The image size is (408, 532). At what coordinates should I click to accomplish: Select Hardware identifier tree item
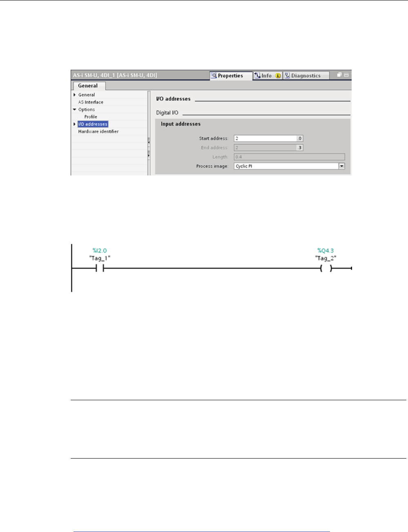point(98,131)
